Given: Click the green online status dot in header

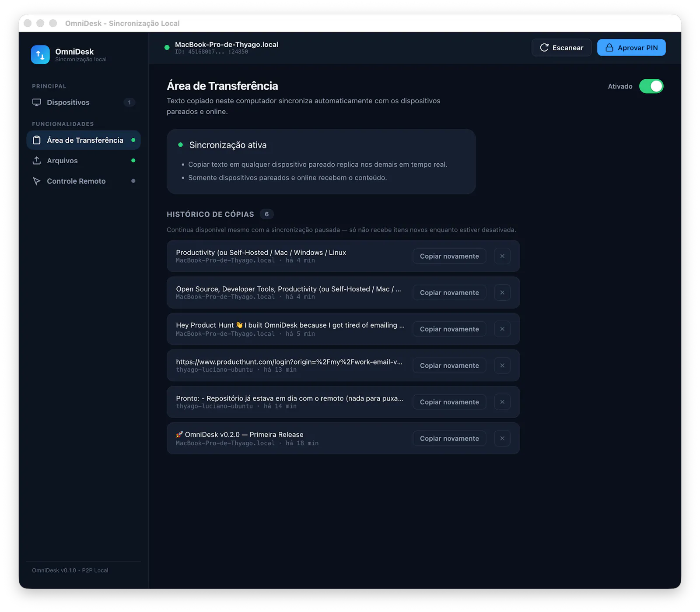Looking at the screenshot, I should coord(167,48).
